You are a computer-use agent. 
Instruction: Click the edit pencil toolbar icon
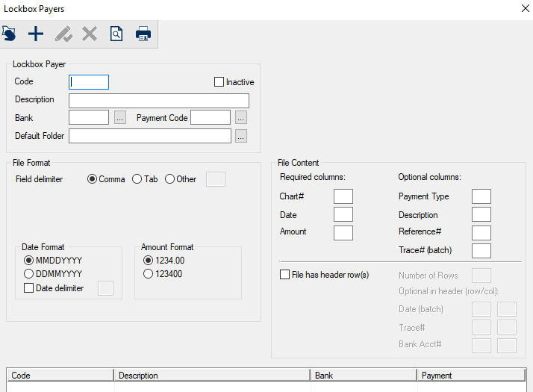(x=63, y=34)
